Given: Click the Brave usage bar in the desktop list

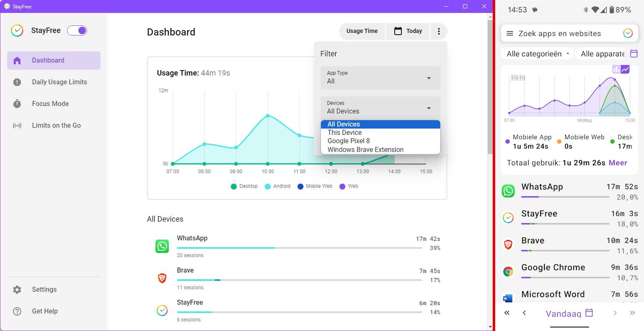Looking at the screenshot, I should click(299, 280).
